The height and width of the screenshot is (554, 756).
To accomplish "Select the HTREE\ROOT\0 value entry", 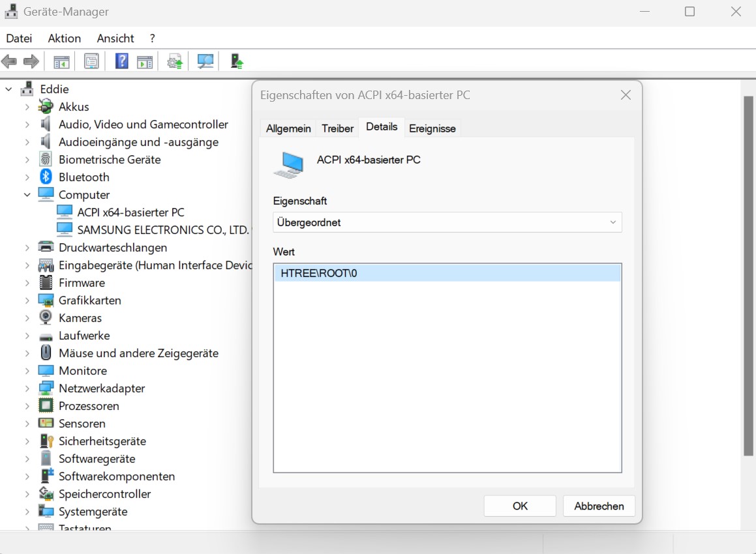I will (447, 272).
